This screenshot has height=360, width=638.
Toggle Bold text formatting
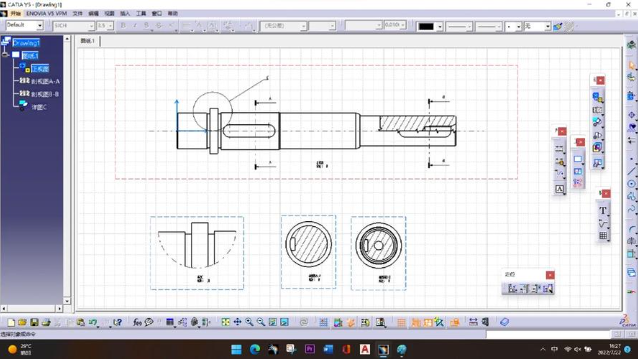[123, 26]
